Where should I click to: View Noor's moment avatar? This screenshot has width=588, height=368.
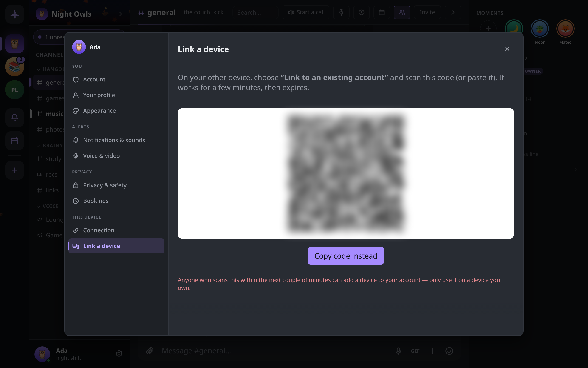click(539, 29)
